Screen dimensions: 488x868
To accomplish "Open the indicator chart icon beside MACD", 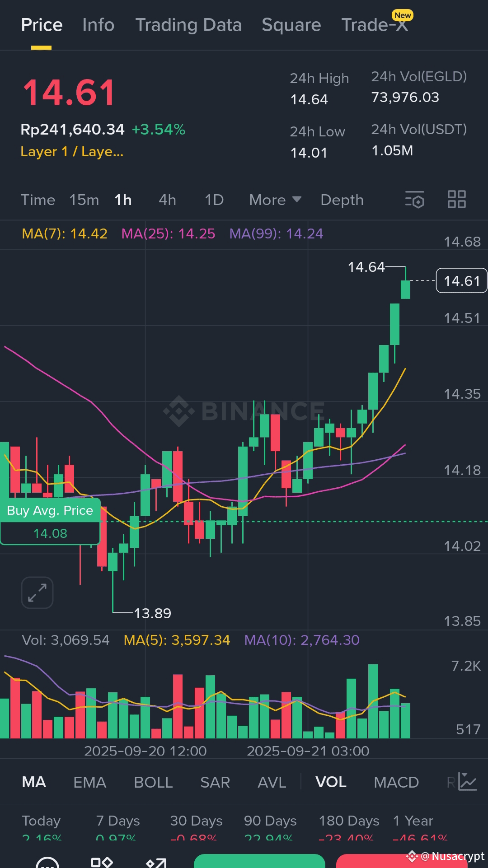I will tap(467, 782).
